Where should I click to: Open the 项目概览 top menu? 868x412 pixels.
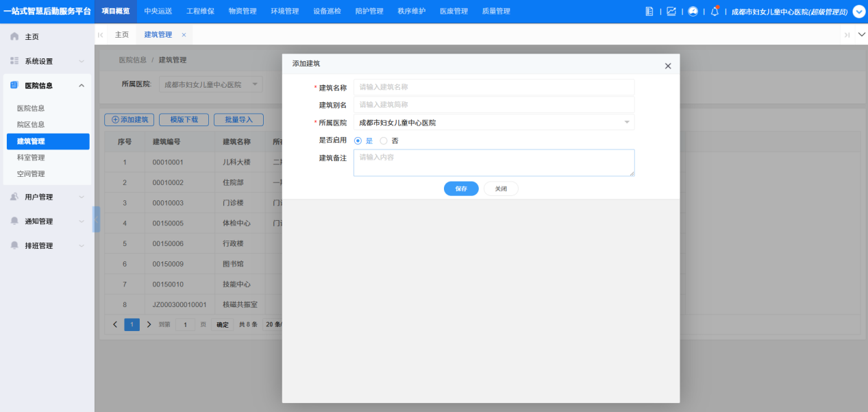116,12
